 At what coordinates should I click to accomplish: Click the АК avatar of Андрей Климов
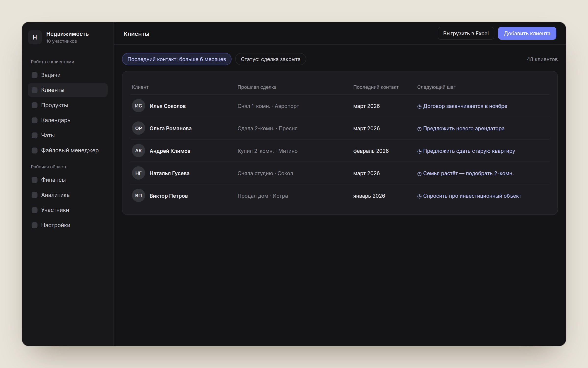[x=138, y=151]
